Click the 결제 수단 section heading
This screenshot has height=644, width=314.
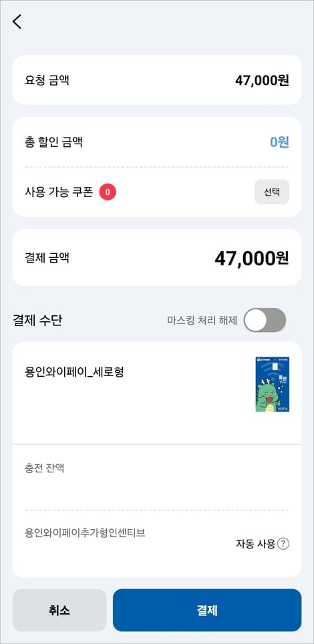[37, 321]
